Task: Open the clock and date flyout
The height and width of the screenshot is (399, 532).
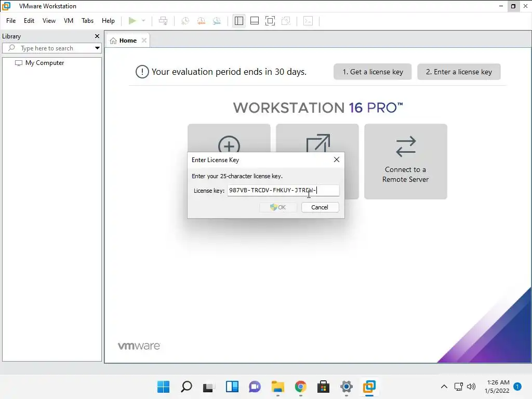Action: [x=497, y=387]
